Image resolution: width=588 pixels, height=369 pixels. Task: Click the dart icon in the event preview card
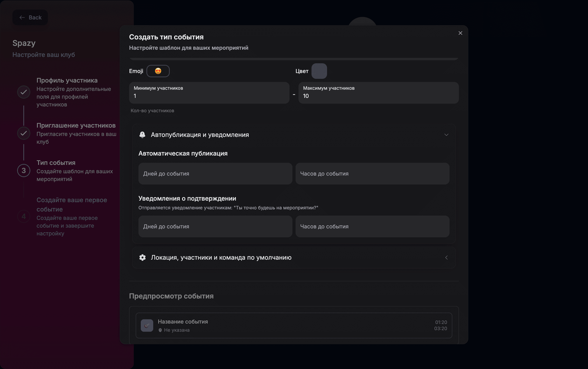147,325
